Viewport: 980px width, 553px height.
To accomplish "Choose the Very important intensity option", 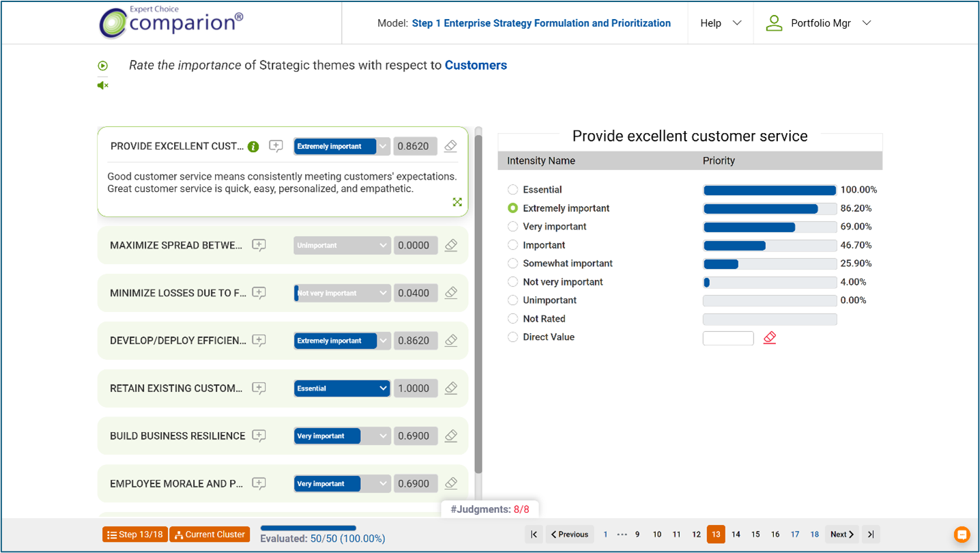I will point(513,227).
